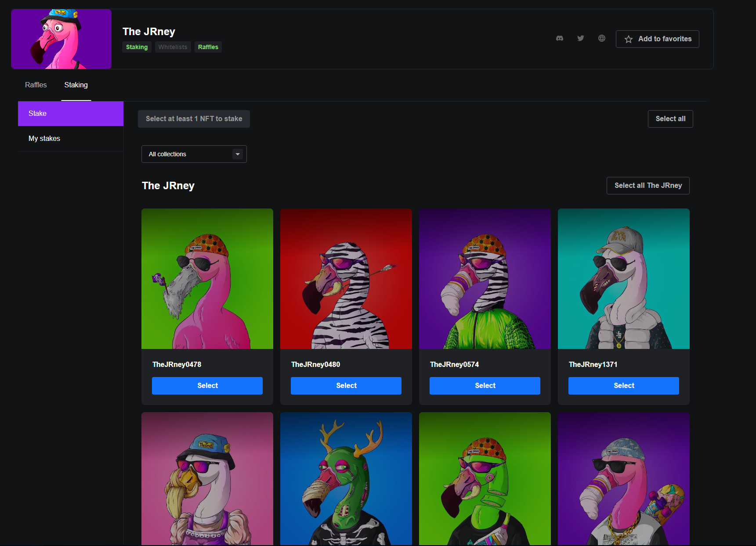Click the green Staking tag
This screenshot has height=546, width=756.
(x=137, y=47)
